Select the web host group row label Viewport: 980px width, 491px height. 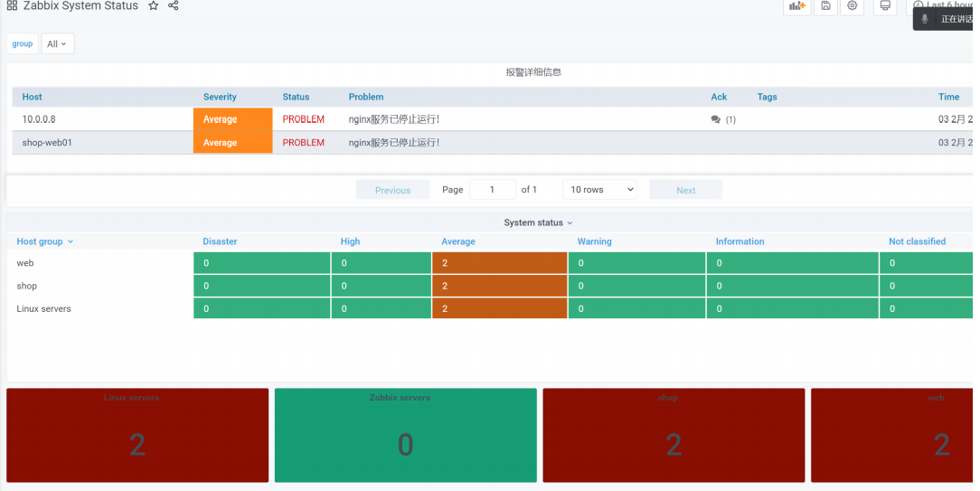(x=25, y=263)
